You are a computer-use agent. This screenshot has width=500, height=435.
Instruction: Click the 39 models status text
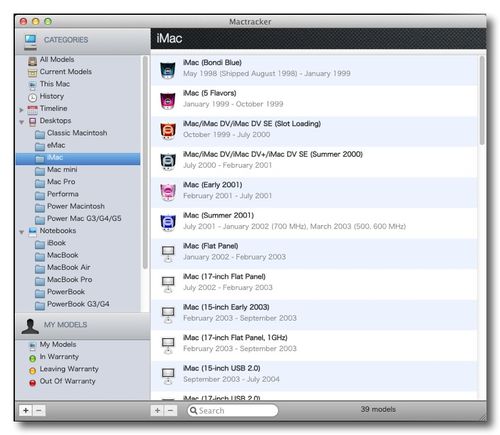pos(378,409)
